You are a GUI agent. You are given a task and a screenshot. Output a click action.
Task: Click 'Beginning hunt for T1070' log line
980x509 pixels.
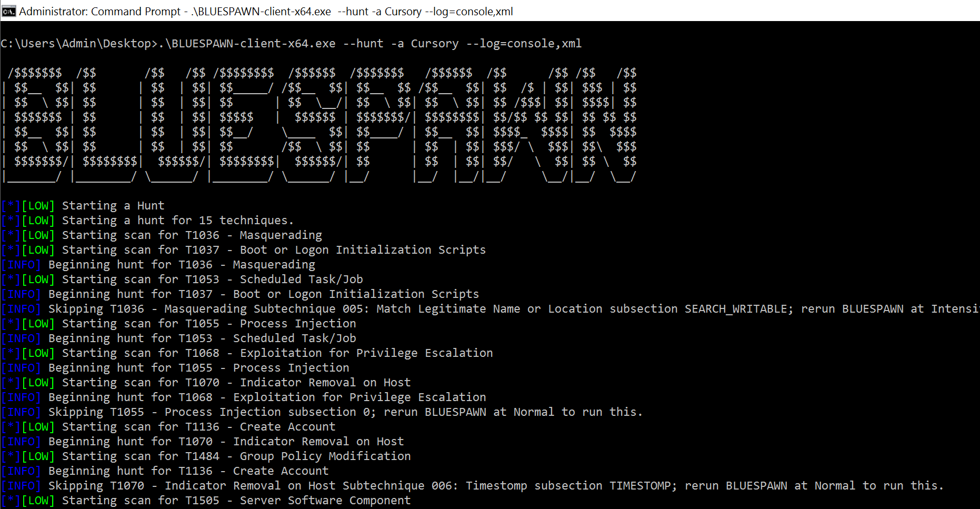coord(203,442)
